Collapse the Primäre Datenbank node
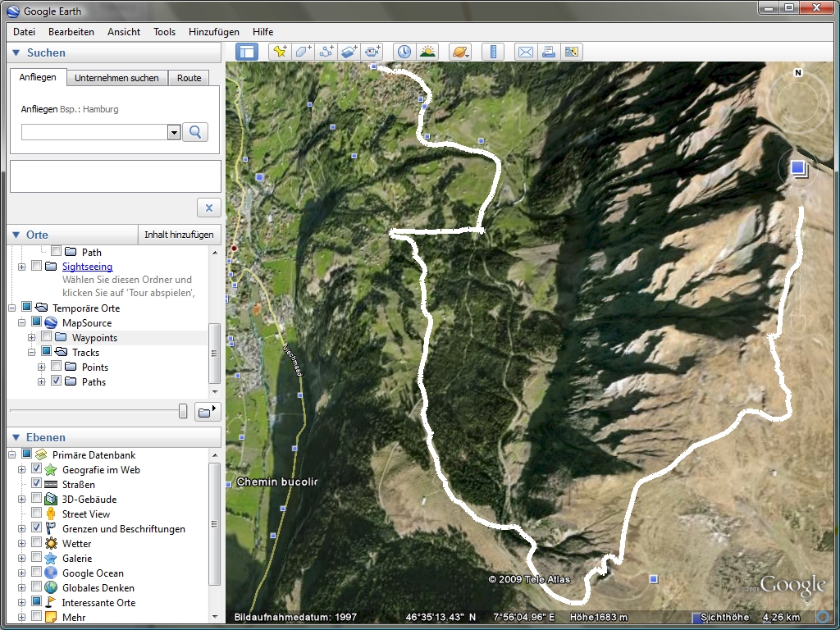 pos(11,454)
